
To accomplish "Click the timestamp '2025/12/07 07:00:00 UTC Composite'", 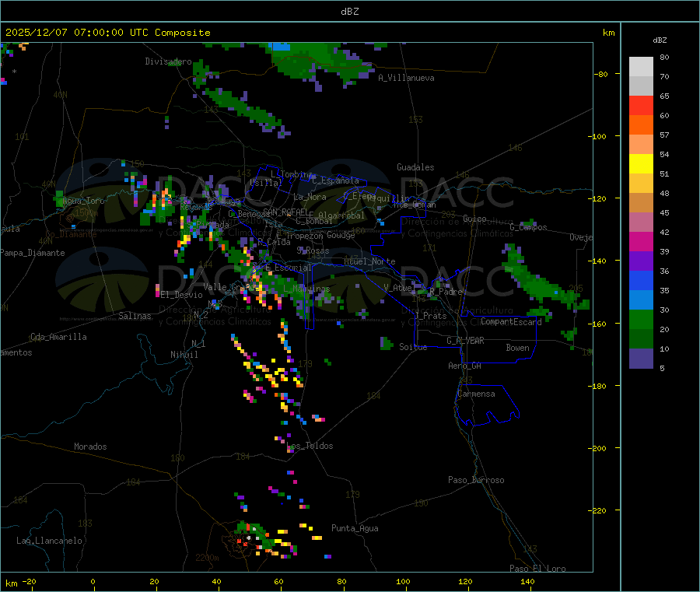I will pyautogui.click(x=107, y=33).
